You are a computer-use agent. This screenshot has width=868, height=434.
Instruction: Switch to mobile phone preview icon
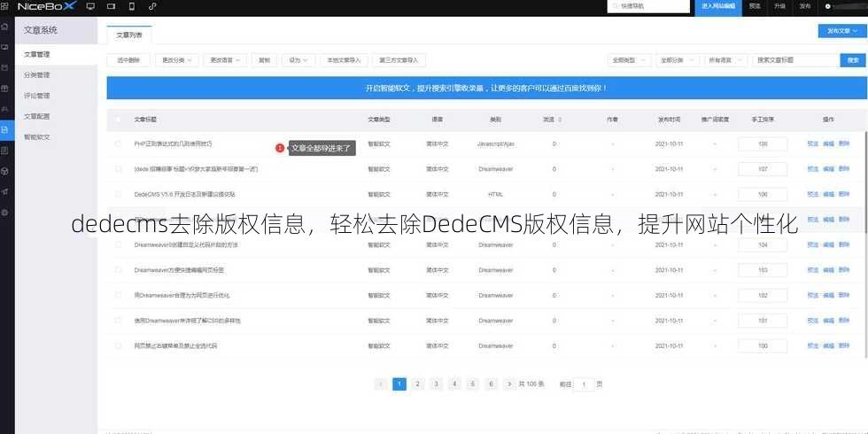click(132, 7)
